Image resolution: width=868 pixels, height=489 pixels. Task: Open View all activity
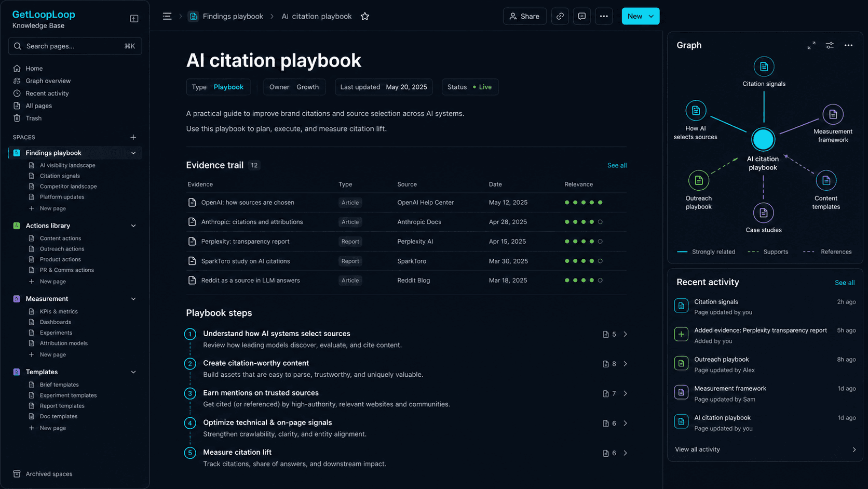[x=765, y=450]
